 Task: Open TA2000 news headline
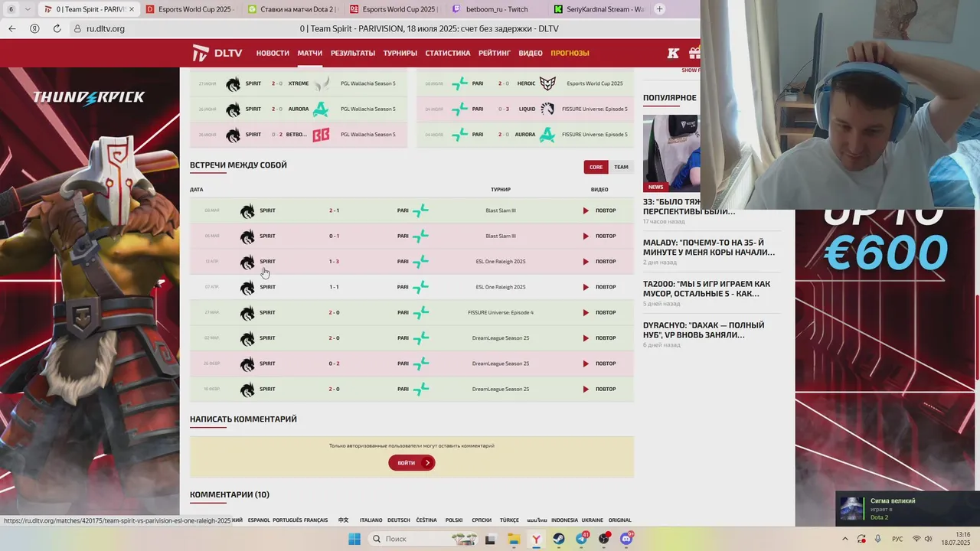[707, 289]
